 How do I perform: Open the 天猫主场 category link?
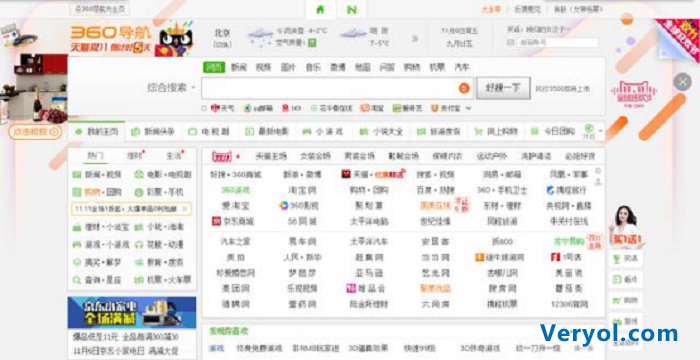[271, 156]
